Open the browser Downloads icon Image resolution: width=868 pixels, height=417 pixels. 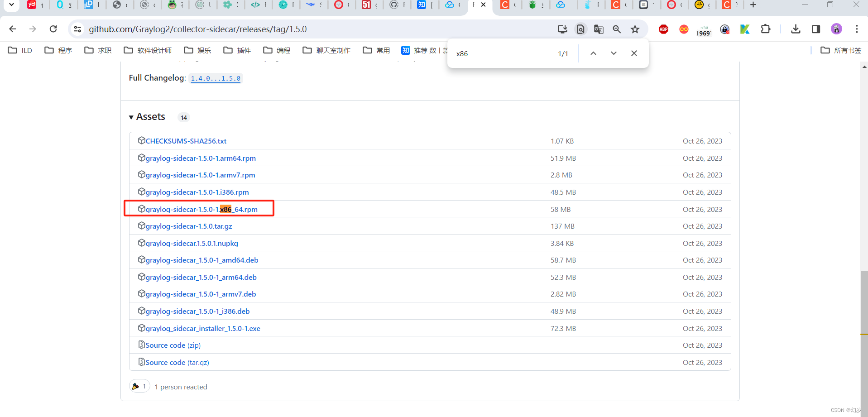pos(796,29)
